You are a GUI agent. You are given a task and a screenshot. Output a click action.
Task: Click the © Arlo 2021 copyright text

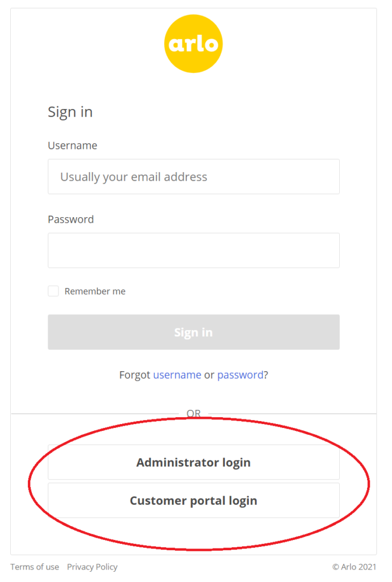pos(355,567)
